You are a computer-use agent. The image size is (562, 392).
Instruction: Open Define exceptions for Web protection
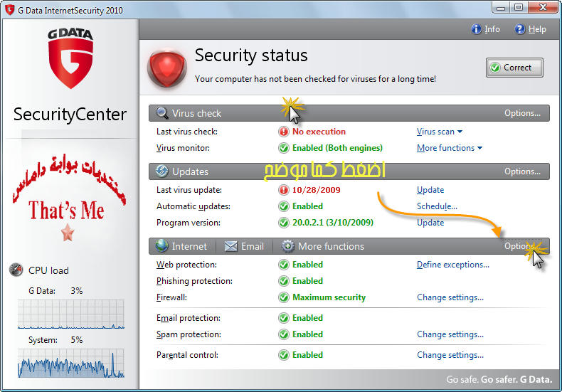452,265
